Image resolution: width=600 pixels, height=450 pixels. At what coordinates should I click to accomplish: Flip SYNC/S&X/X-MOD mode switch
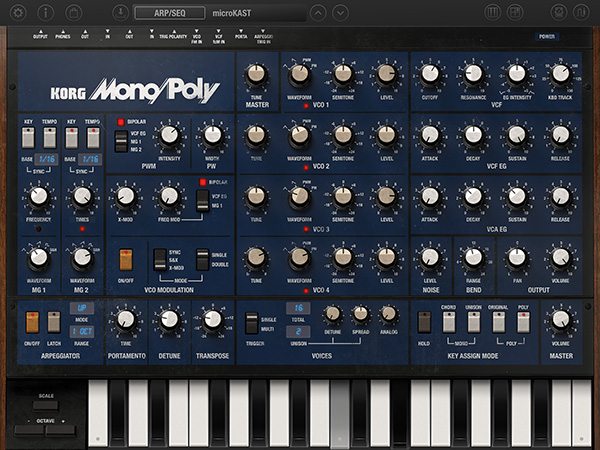tap(160, 260)
